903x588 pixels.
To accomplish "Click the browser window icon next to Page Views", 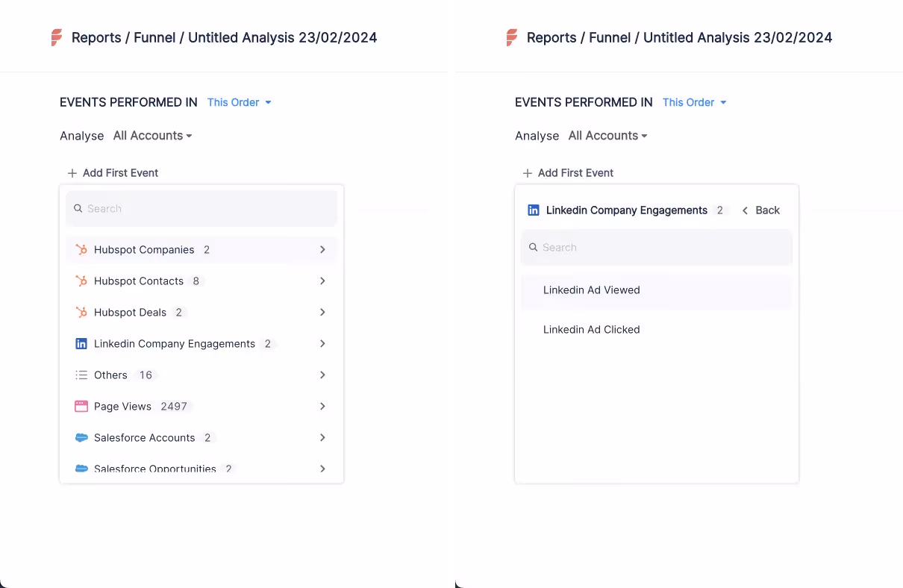I will point(81,406).
